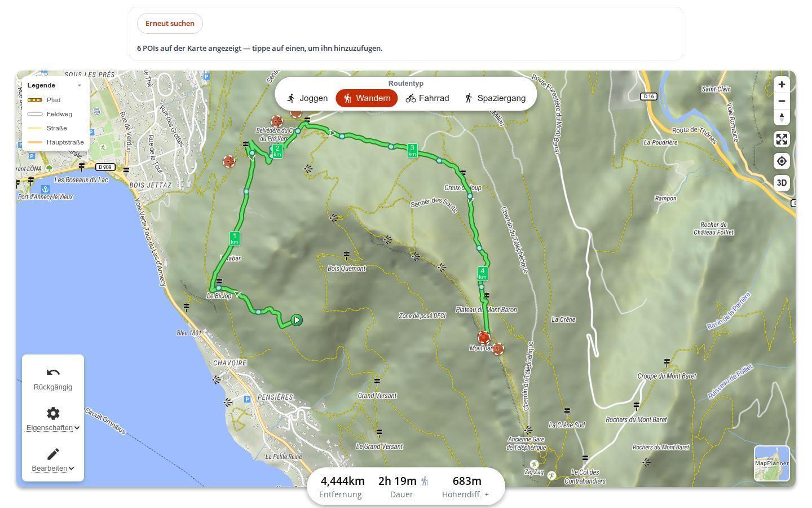The height and width of the screenshot is (508, 812).
Task: Select Spaziergang route type
Action: coord(495,98)
